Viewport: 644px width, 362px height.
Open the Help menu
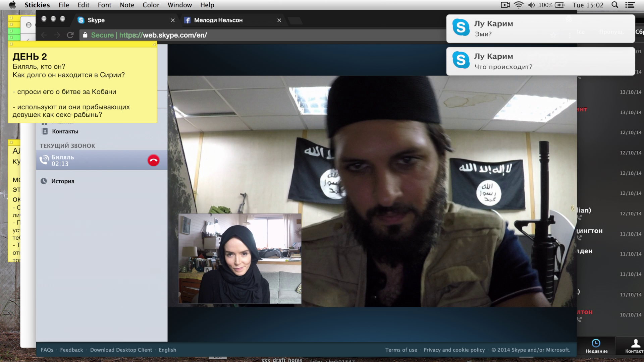click(207, 5)
